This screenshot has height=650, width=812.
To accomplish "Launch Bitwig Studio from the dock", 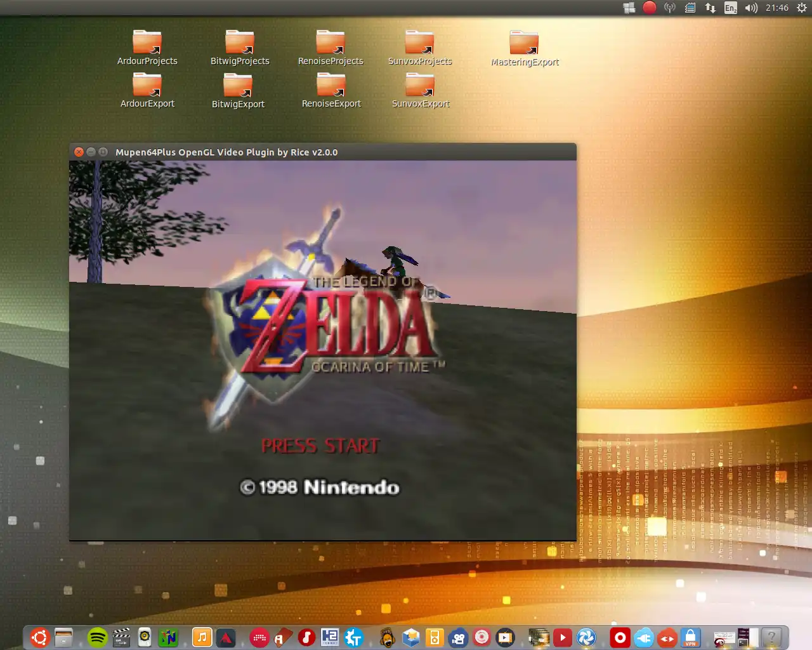I will tap(259, 637).
